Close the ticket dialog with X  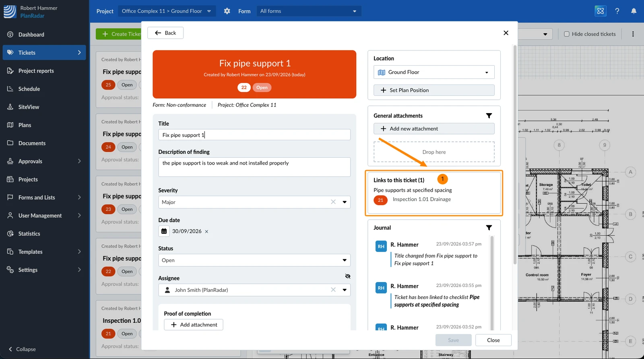(506, 33)
